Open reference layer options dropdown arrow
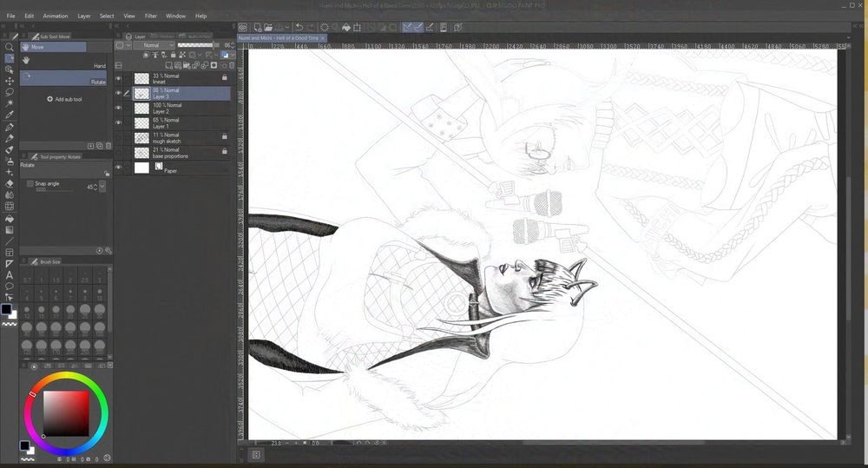 (x=200, y=55)
